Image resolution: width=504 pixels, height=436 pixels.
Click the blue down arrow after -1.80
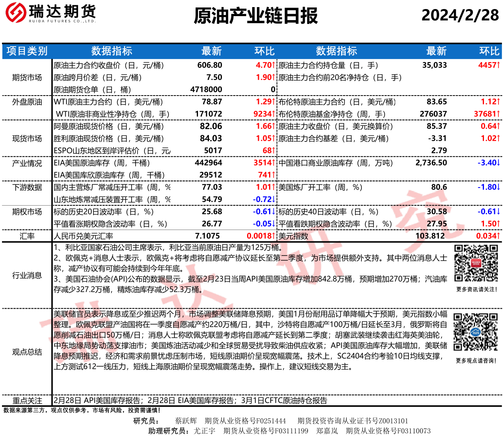click(x=499, y=187)
